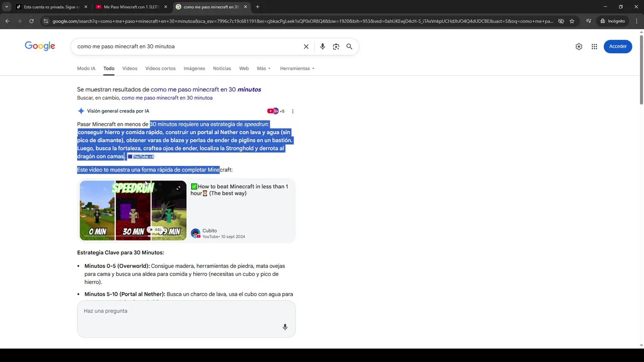Click the Incógnito profile button

click(x=613, y=21)
